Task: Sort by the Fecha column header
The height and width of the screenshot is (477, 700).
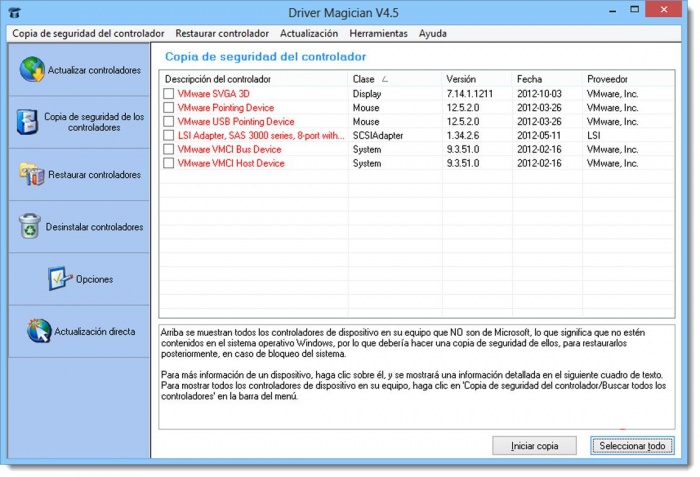Action: coord(548,79)
